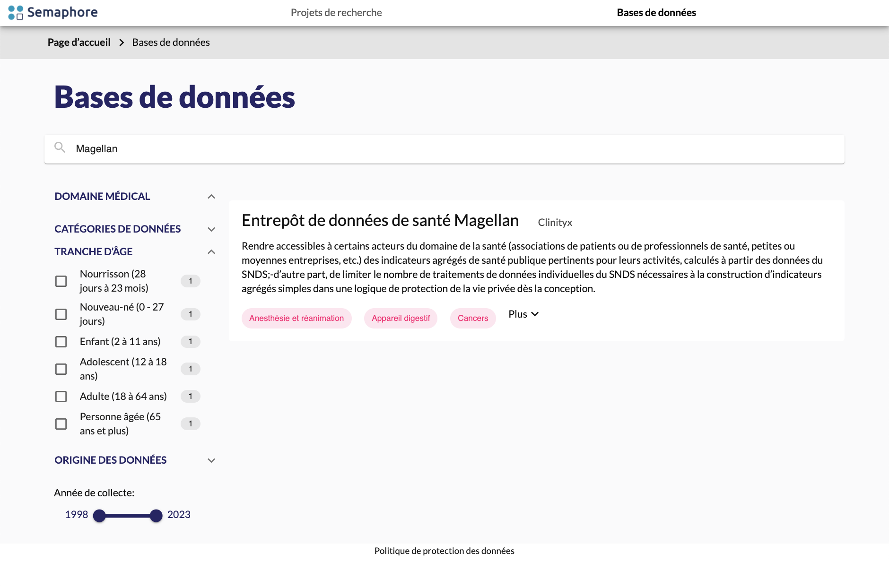This screenshot has width=889, height=588.
Task: Select the Anesthésie et réanimation tag
Action: coord(296,318)
